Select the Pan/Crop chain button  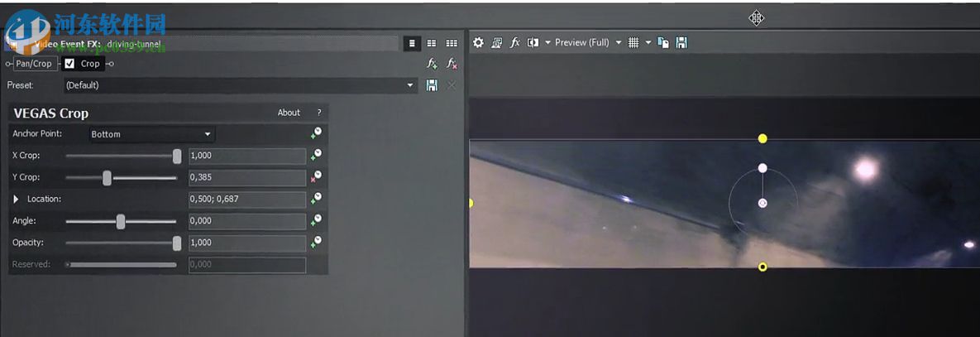(34, 63)
